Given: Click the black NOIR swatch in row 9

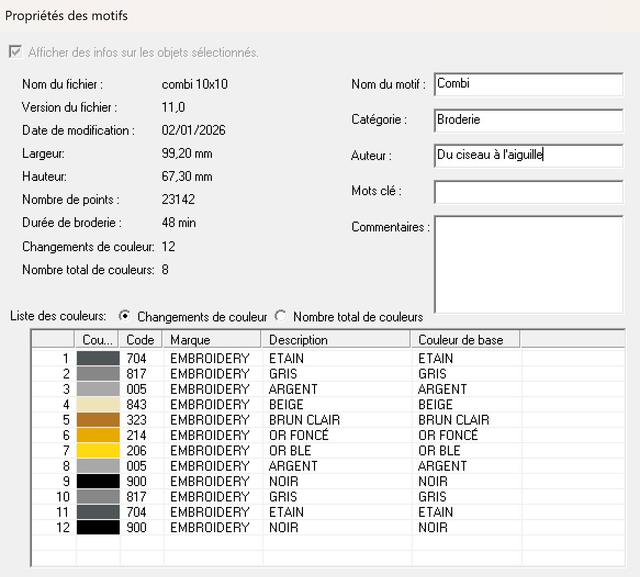Looking at the screenshot, I should coord(98,481).
